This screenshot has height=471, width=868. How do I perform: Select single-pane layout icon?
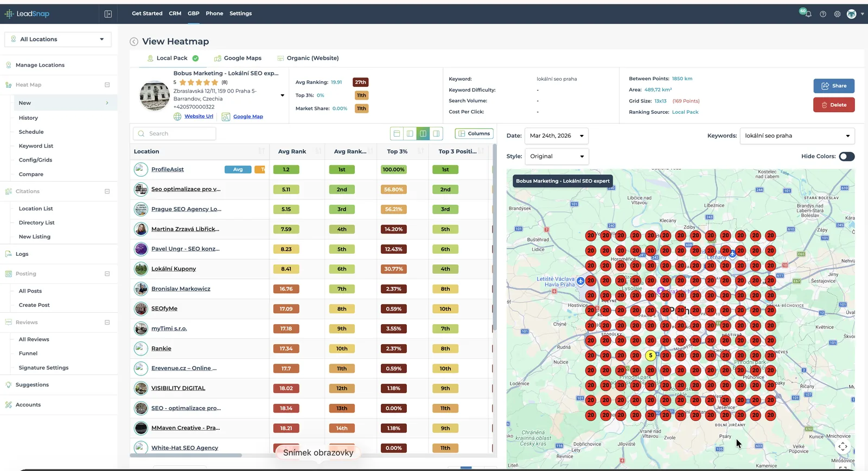click(397, 133)
